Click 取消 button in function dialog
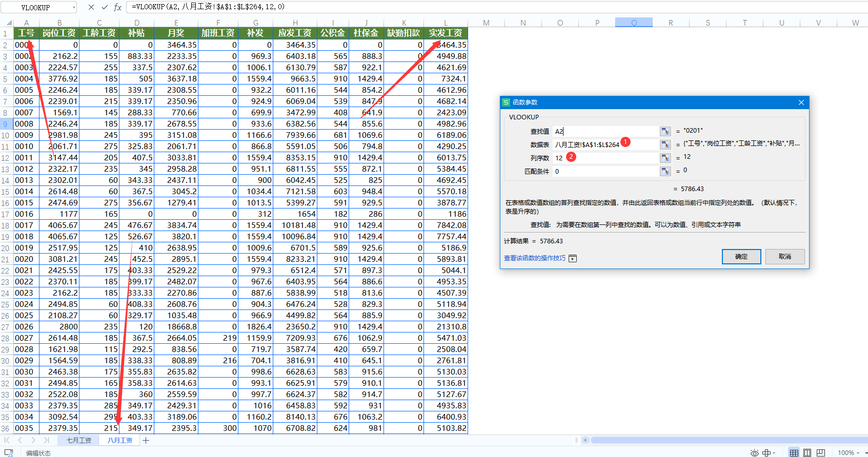 [x=785, y=256]
